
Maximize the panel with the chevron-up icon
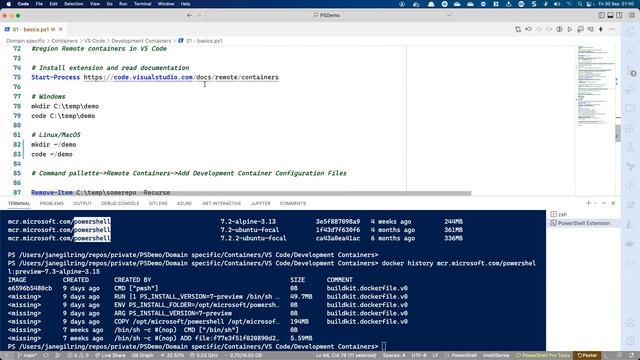pos(604,203)
